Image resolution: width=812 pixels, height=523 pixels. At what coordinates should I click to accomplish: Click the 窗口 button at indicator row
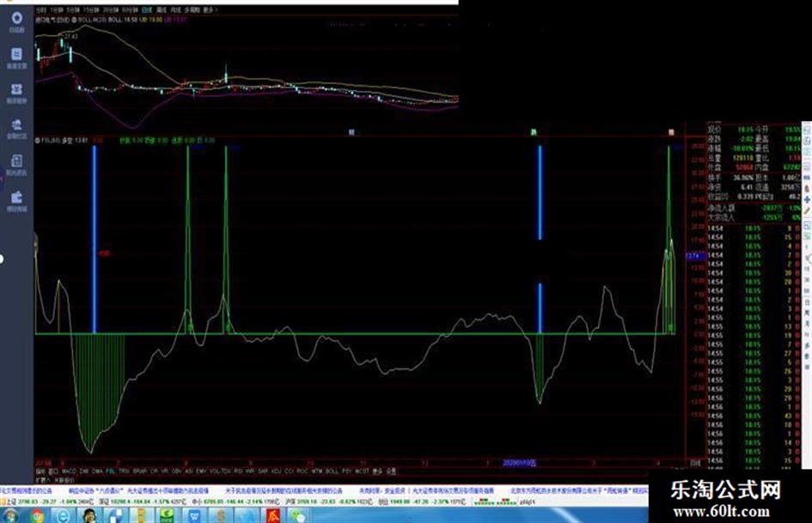click(53, 471)
